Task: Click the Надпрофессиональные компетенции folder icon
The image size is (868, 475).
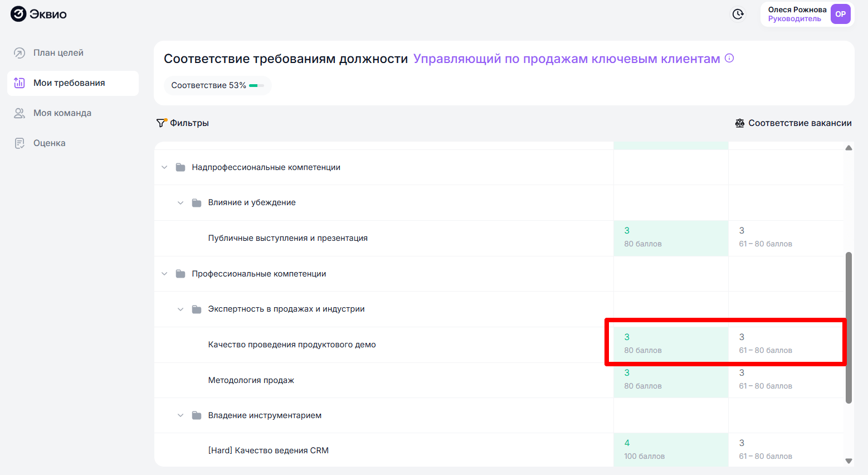Action: tap(181, 167)
